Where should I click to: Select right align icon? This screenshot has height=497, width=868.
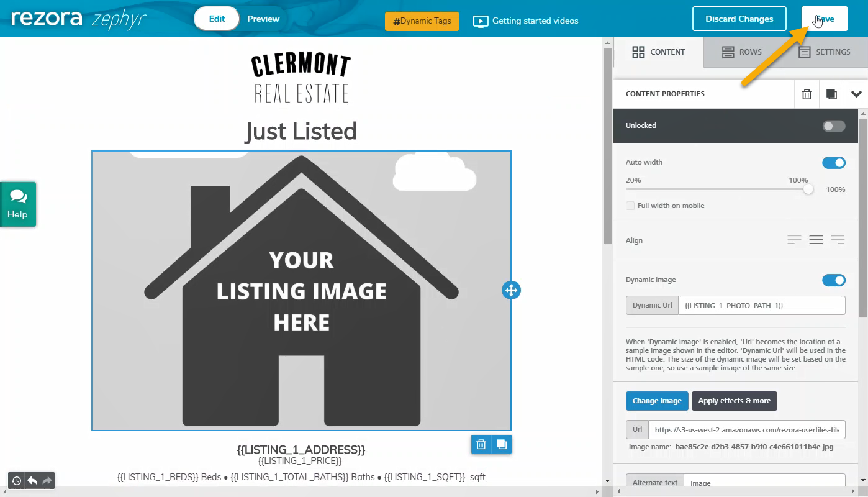(x=838, y=240)
